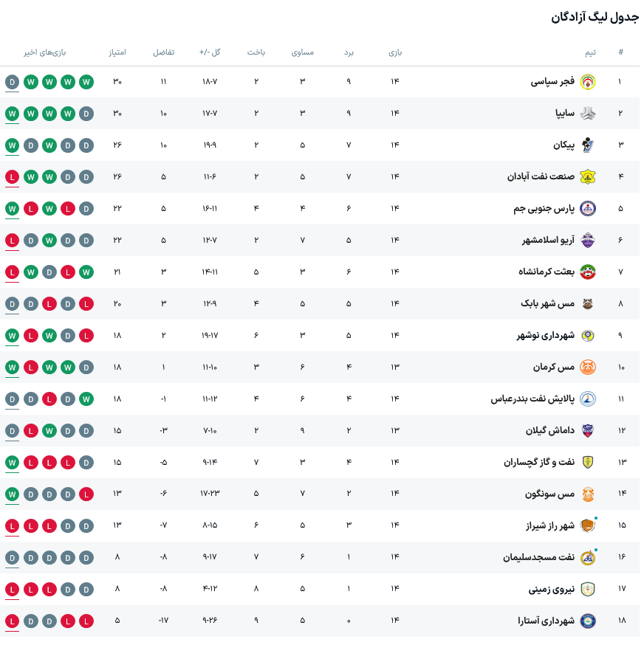Image resolution: width=644 pixels, height=645 pixels.
Task: Click the پیکان team logo
Action: 588,145
